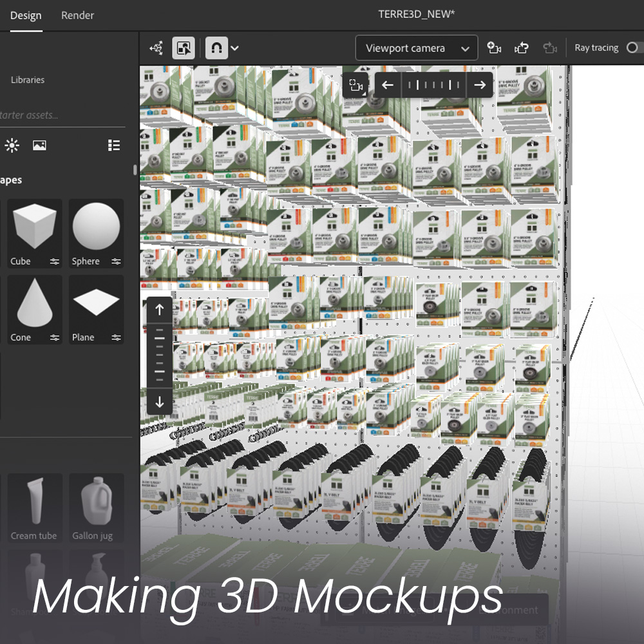Open Cone shape parameter settings
644x644 pixels.
[x=55, y=337]
